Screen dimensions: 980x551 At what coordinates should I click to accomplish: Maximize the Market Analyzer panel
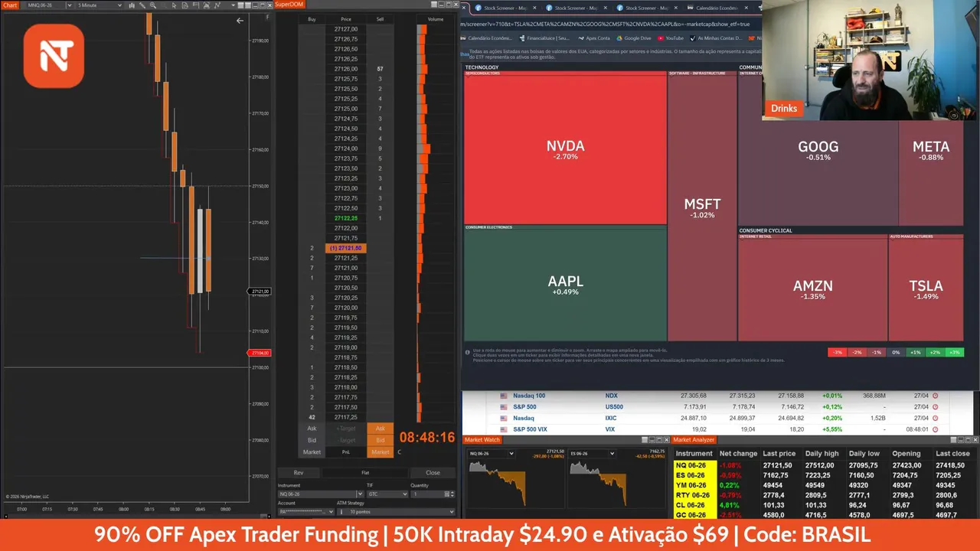[968, 440]
